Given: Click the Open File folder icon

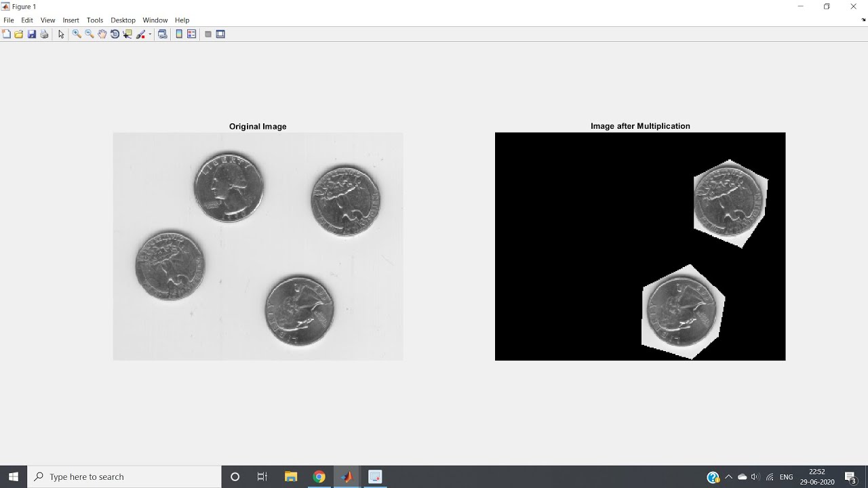Looking at the screenshot, I should click(19, 34).
